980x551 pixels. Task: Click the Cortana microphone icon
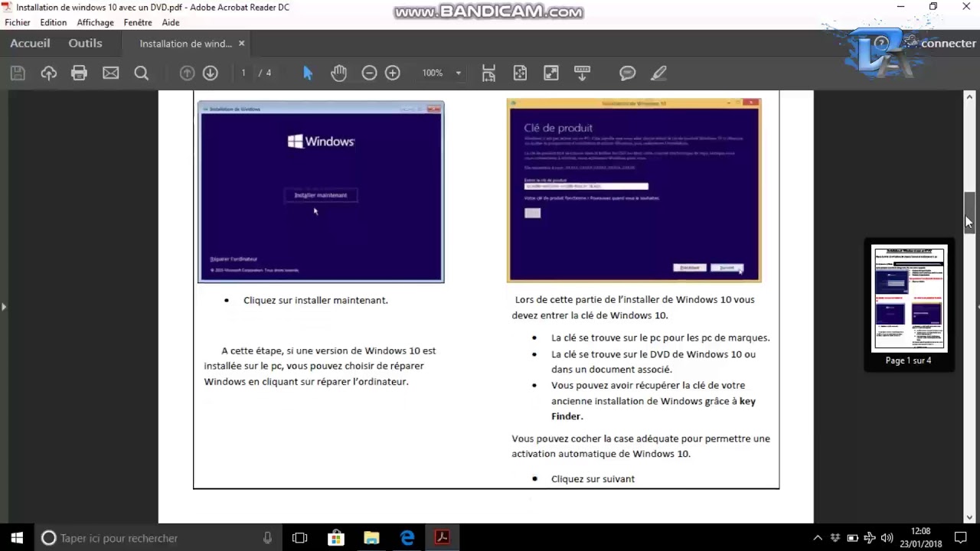267,538
